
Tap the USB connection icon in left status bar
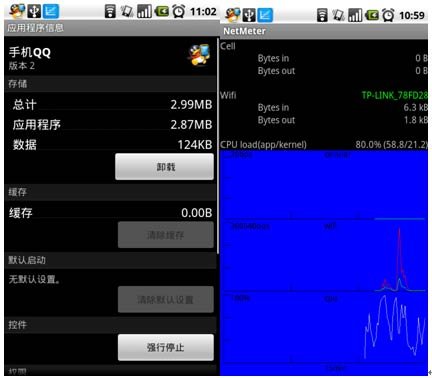(x=34, y=11)
